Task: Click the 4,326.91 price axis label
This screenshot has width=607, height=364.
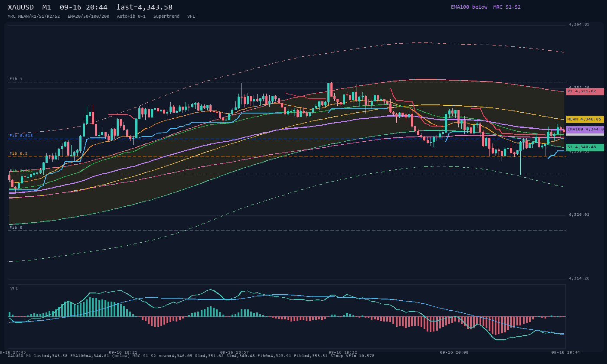Action: [579, 215]
